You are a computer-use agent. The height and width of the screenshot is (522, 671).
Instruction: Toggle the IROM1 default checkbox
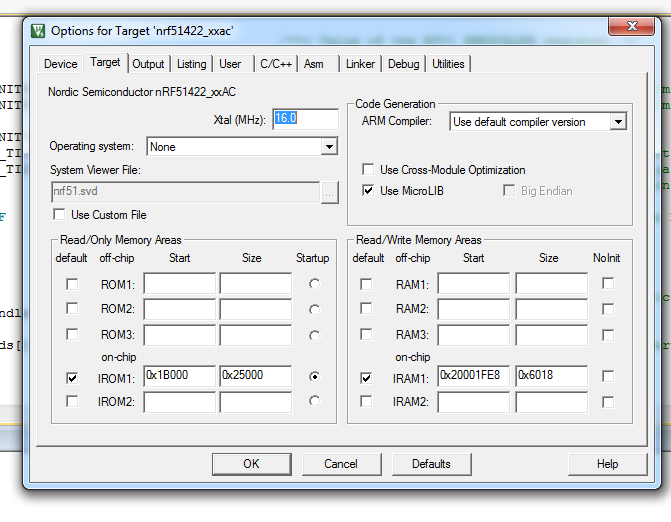(x=72, y=378)
